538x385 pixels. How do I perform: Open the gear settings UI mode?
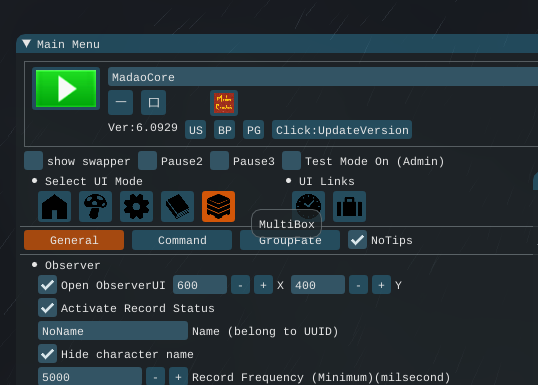click(137, 207)
